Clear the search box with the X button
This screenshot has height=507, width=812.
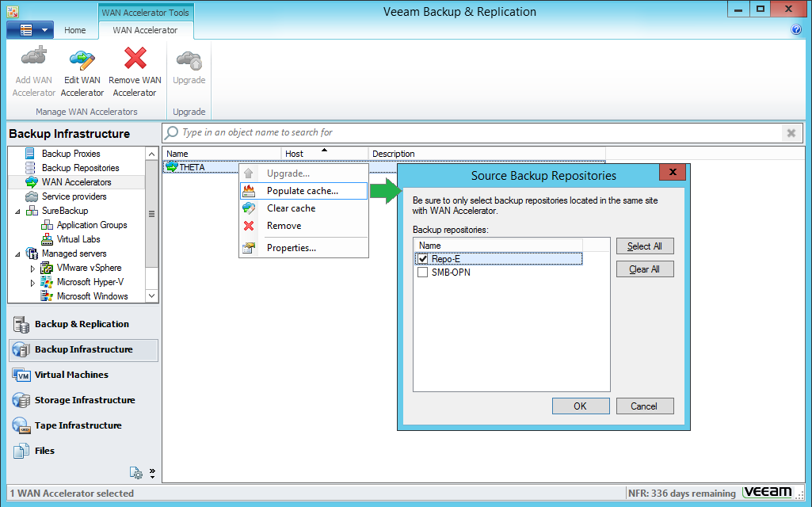coord(791,133)
